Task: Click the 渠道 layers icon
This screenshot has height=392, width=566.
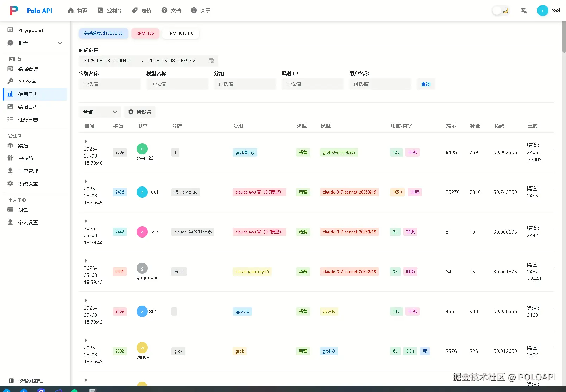Action: pyautogui.click(x=10, y=146)
